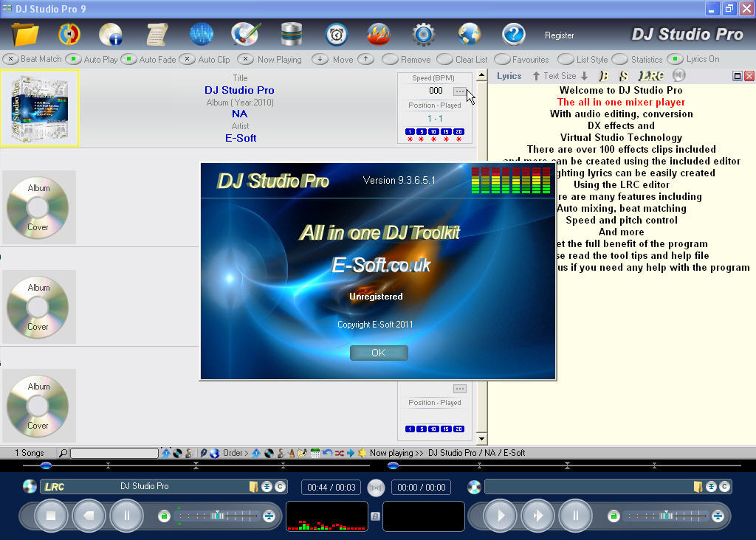Viewport: 756px width, 540px height.
Task: Move the selected song down
Action: coord(320,59)
